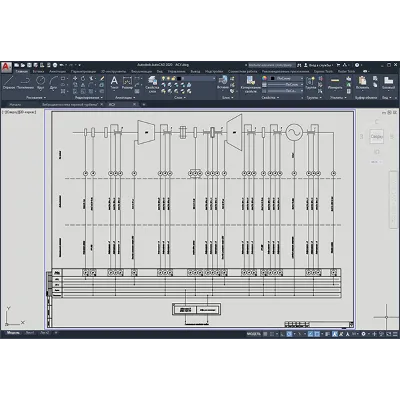Open the object color ByLayer swatch dropdown
Image resolution: width=400 pixels, height=400 pixels.
286,78
